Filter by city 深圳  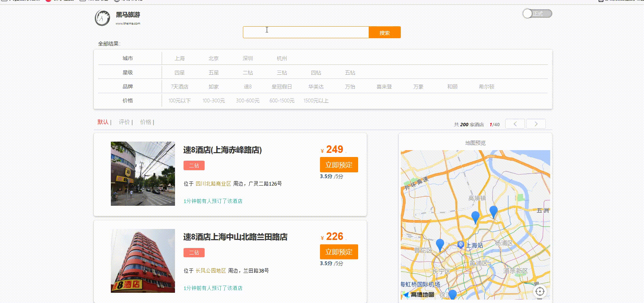tap(248, 58)
